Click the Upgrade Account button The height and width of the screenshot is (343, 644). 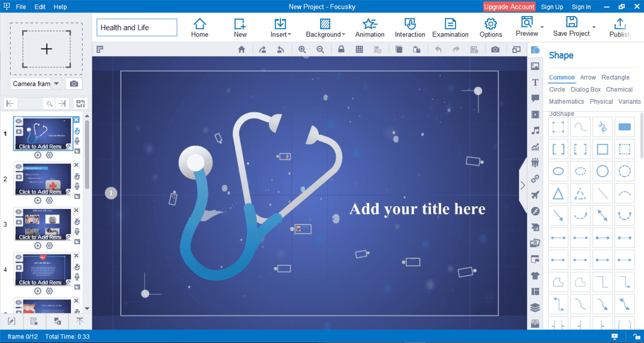coord(509,7)
